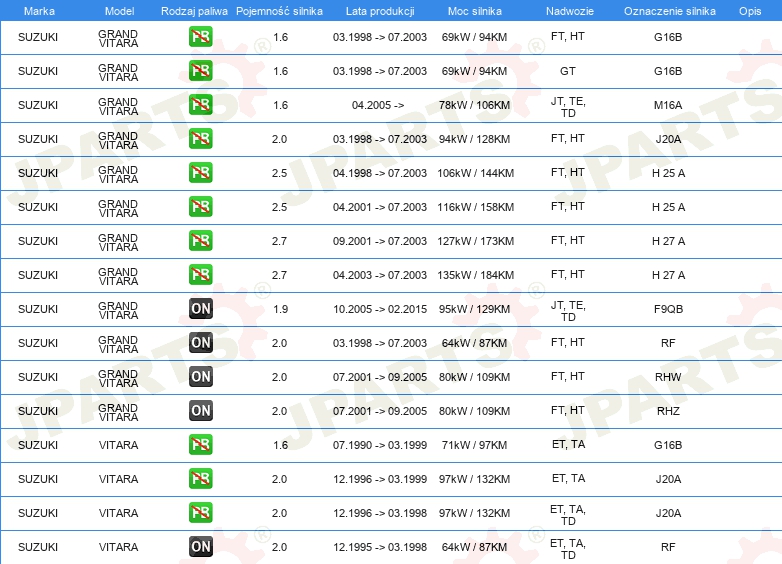The width and height of the screenshot is (782, 564).
Task: Click the Opis column header
Action: tap(750, 11)
